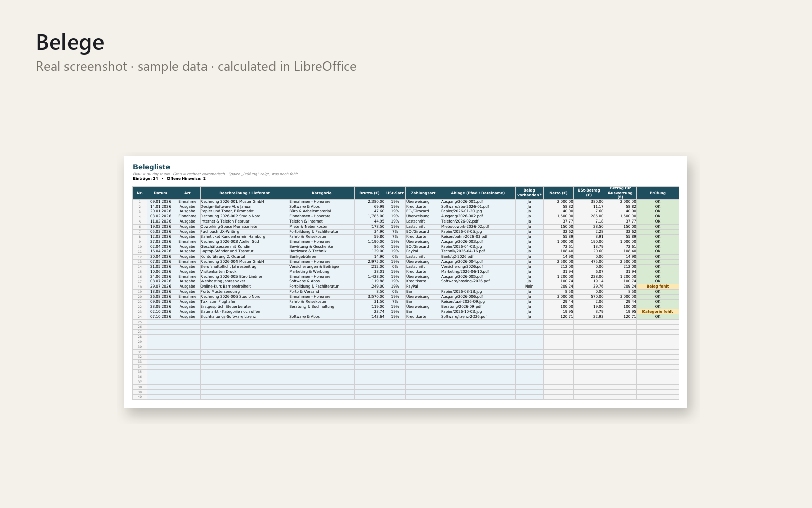Select cell "Fachbuch UX-Writing"
Image resolution: width=812 pixels, height=508 pixels.
click(245, 232)
